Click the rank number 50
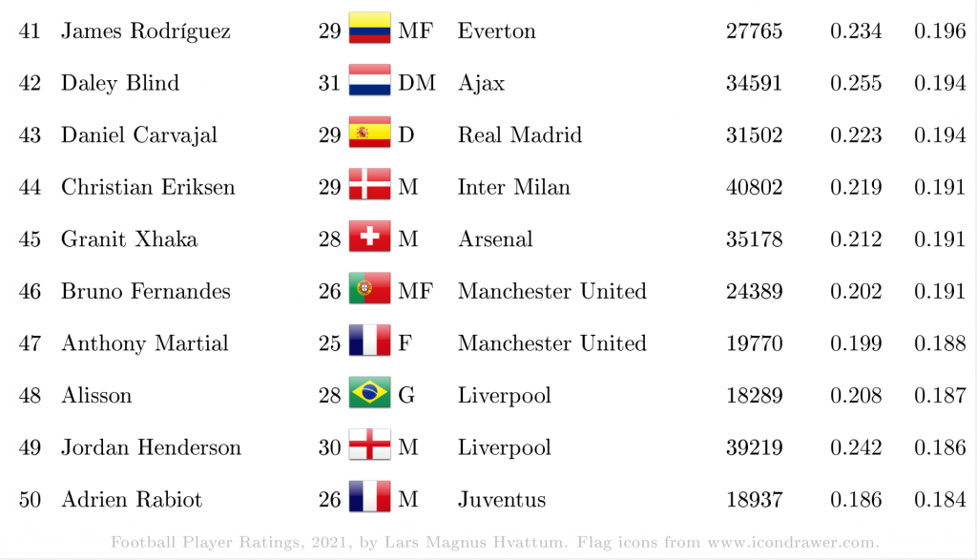The height and width of the screenshot is (560, 977). [x=30, y=500]
